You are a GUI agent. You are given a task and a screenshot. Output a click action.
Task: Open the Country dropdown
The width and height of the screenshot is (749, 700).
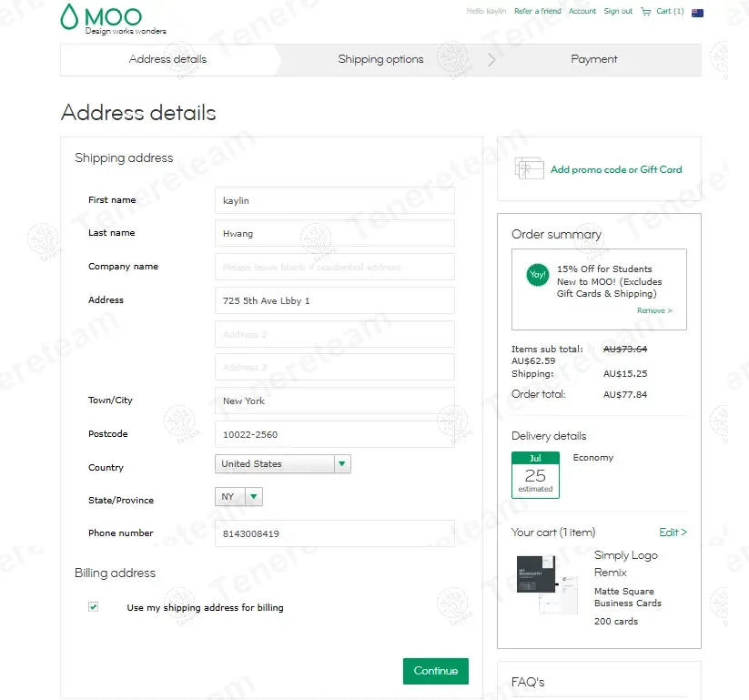pos(282,464)
